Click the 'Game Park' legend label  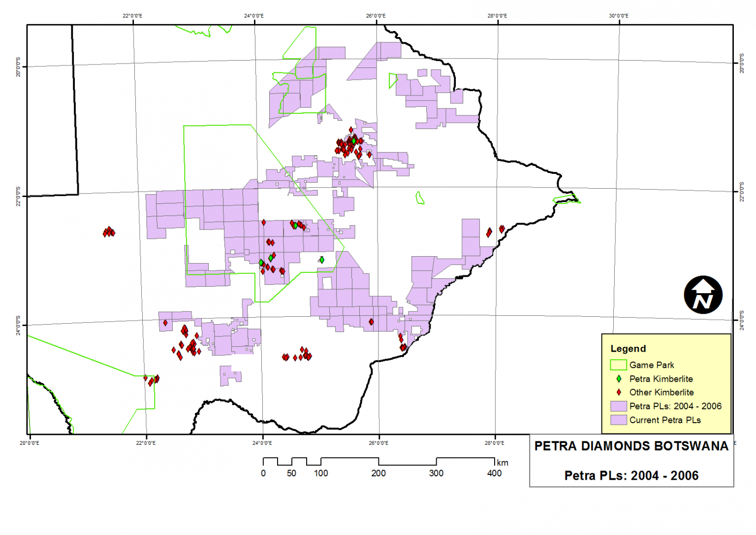click(652, 365)
